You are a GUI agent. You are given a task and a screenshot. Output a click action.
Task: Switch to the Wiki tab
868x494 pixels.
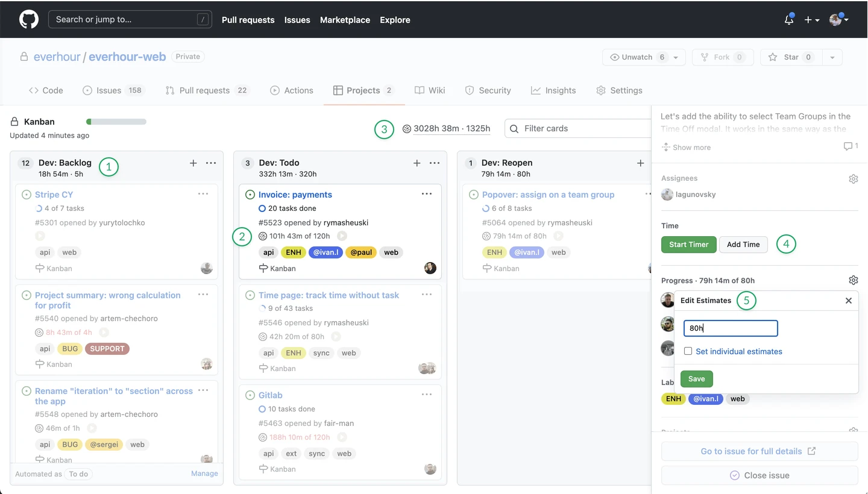click(430, 90)
